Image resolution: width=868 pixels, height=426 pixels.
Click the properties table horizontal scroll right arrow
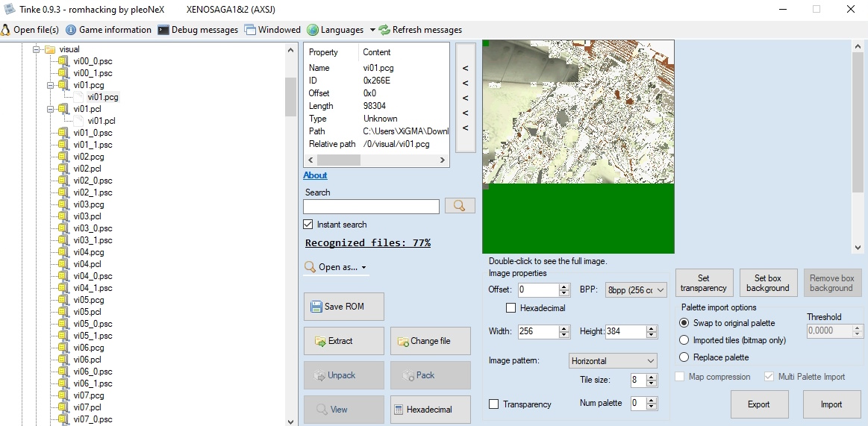point(442,160)
